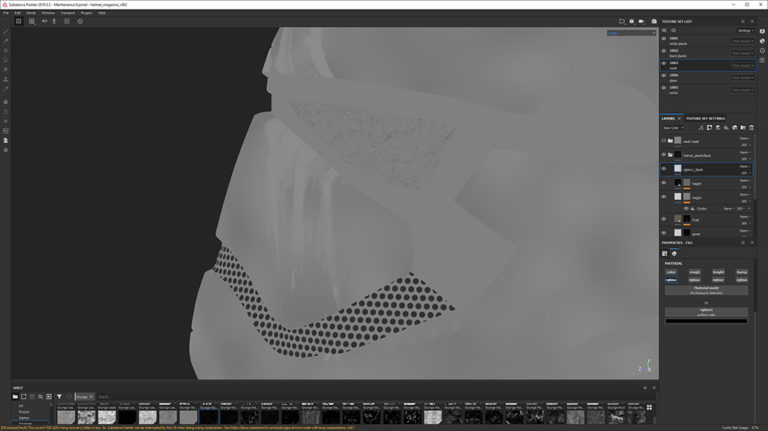
Task: Toggle visibility of the Circles effect
Action: (x=686, y=209)
